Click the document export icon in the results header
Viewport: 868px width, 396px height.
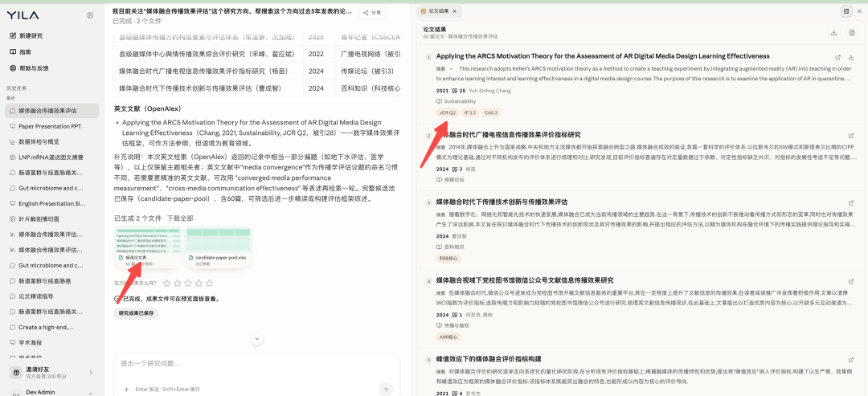point(852,33)
